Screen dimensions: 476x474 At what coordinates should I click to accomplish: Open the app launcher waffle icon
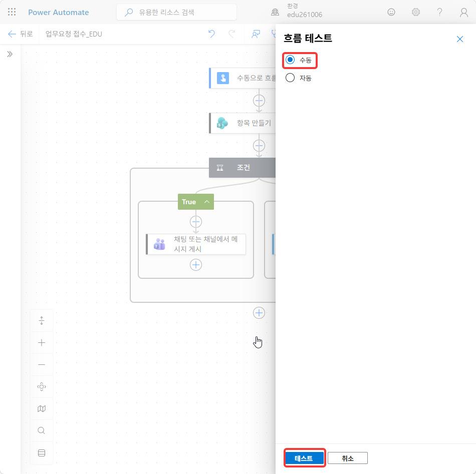[x=12, y=12]
